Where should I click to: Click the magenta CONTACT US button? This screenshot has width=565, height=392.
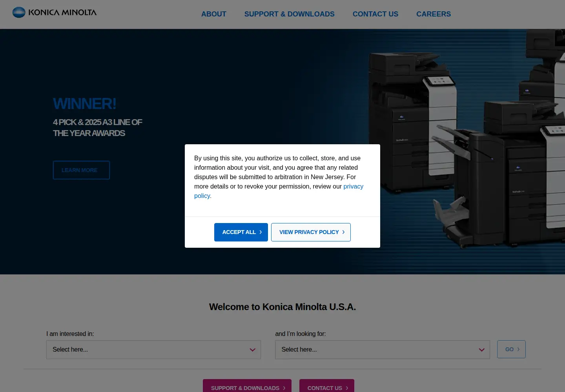(327, 387)
